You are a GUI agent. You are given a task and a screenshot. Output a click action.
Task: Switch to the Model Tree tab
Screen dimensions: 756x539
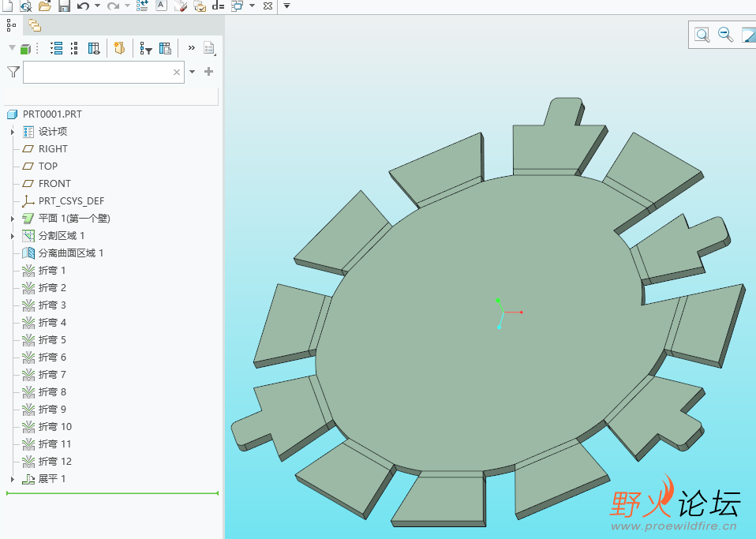pyautogui.click(x=11, y=25)
